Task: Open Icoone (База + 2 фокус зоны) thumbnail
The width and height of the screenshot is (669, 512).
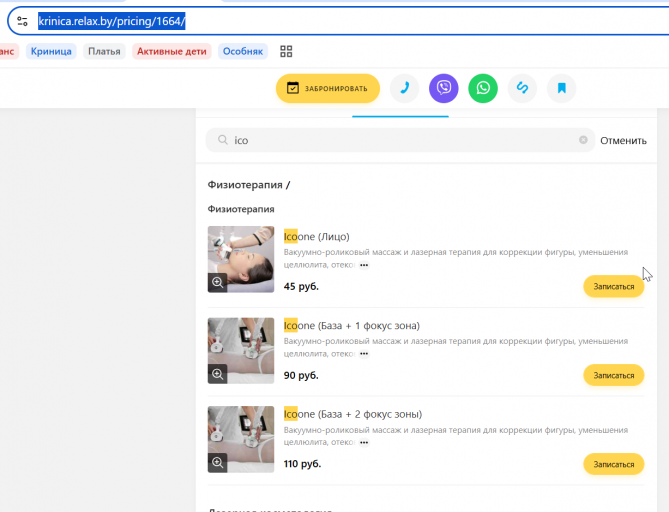Action: point(241,439)
